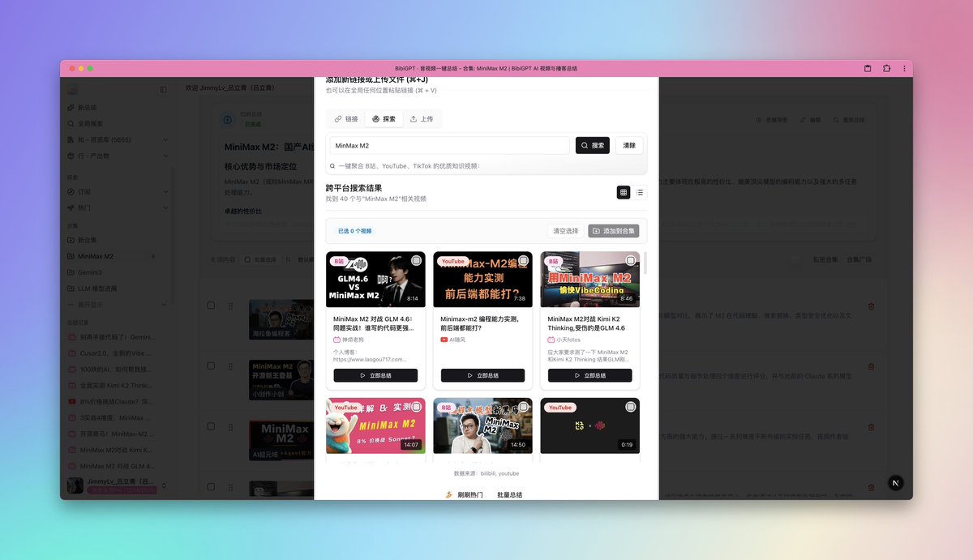Expand the 热门 sidebar section
The height and width of the screenshot is (560, 973).
click(165, 207)
